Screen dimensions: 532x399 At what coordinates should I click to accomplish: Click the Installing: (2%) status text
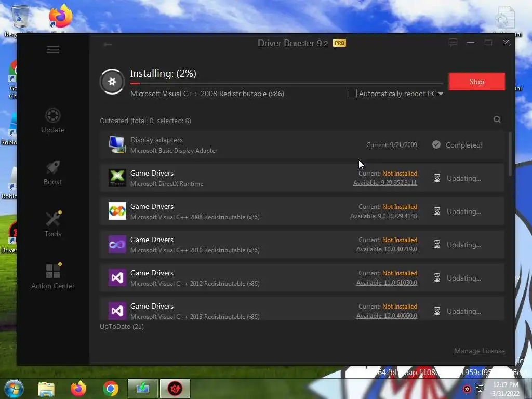tap(163, 74)
